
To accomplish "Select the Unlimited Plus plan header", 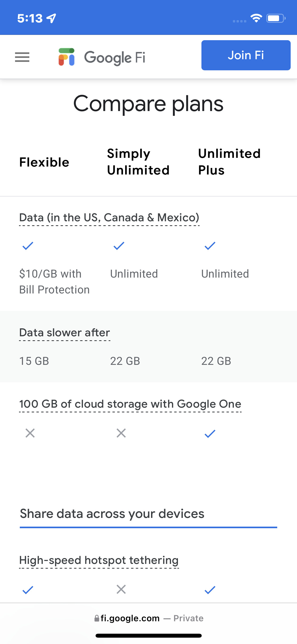I will (x=229, y=162).
